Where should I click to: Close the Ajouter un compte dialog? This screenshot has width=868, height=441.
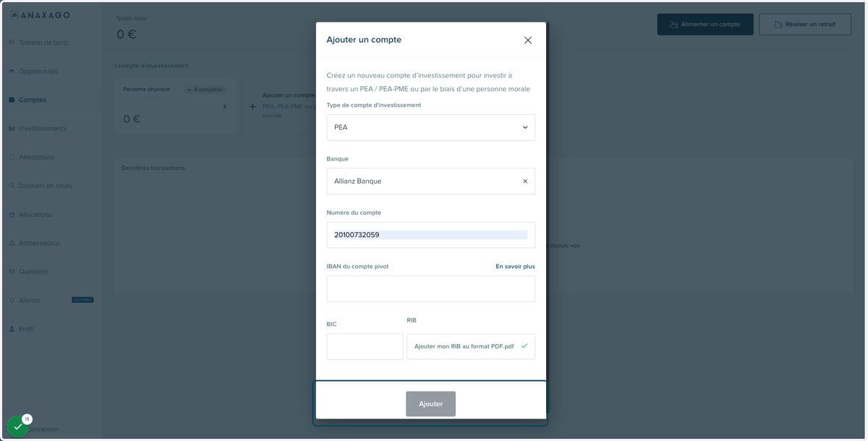pos(528,40)
